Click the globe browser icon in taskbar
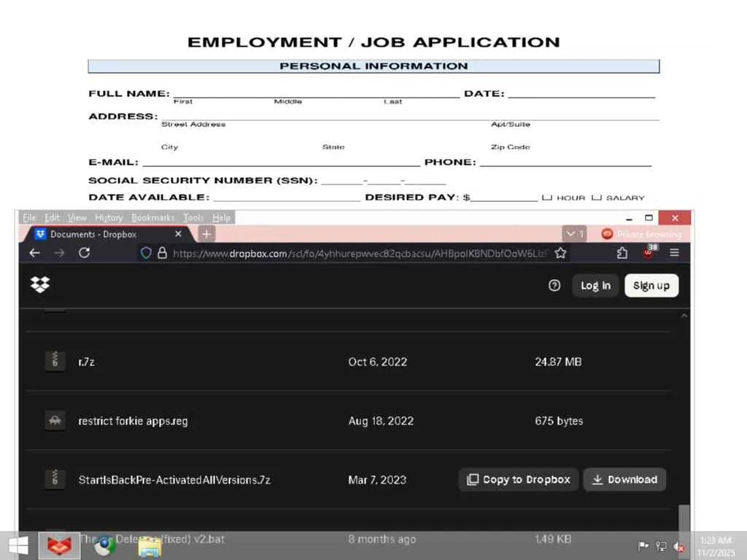Viewport: 747px width, 560px height. [104, 545]
